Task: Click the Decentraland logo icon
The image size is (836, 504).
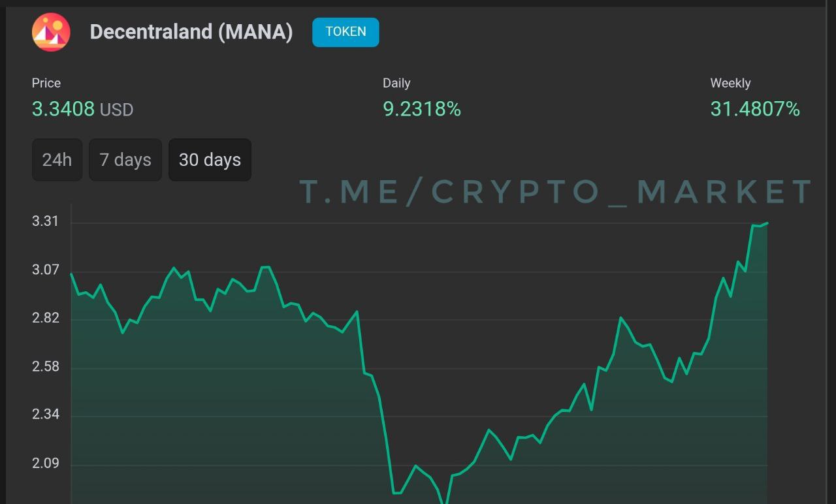Action: [x=51, y=32]
